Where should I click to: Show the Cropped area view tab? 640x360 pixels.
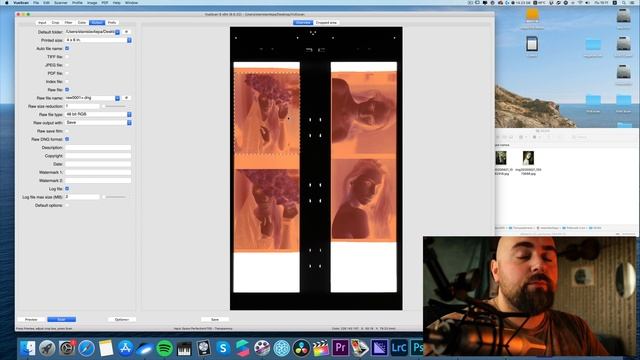[326, 22]
